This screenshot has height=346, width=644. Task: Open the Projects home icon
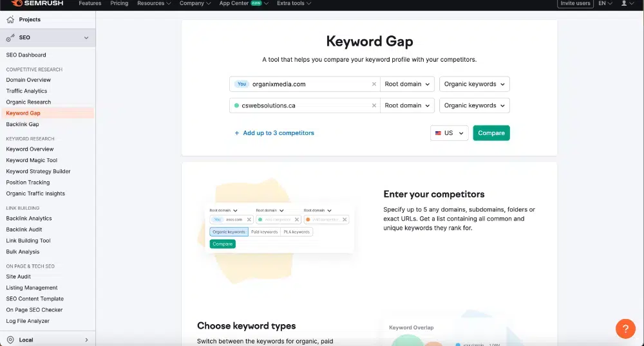click(10, 19)
